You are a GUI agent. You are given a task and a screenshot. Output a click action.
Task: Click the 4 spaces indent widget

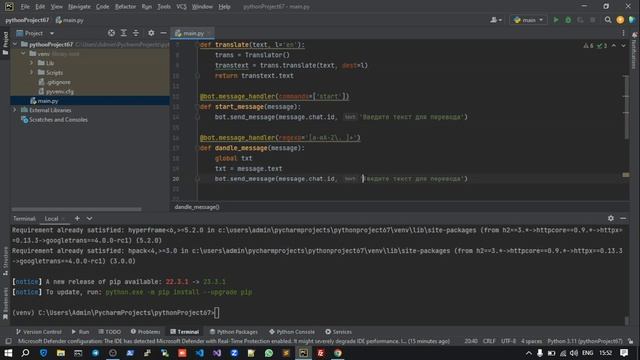531,341
